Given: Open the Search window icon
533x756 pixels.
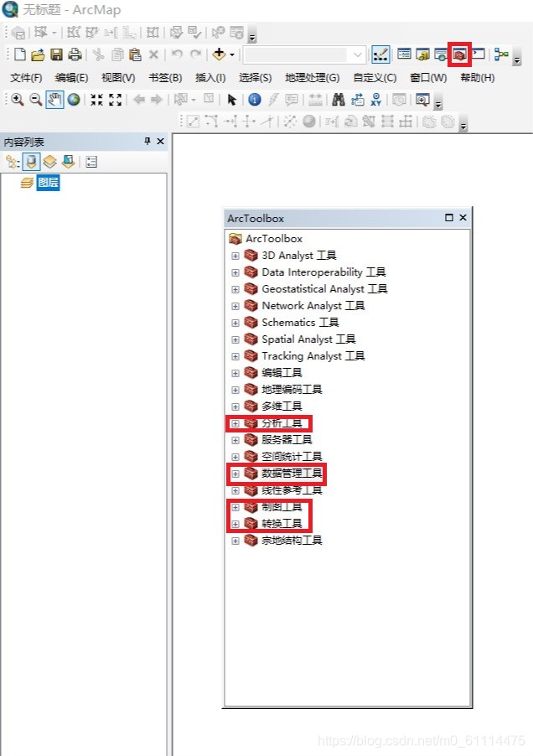Looking at the screenshot, I should click(441, 54).
